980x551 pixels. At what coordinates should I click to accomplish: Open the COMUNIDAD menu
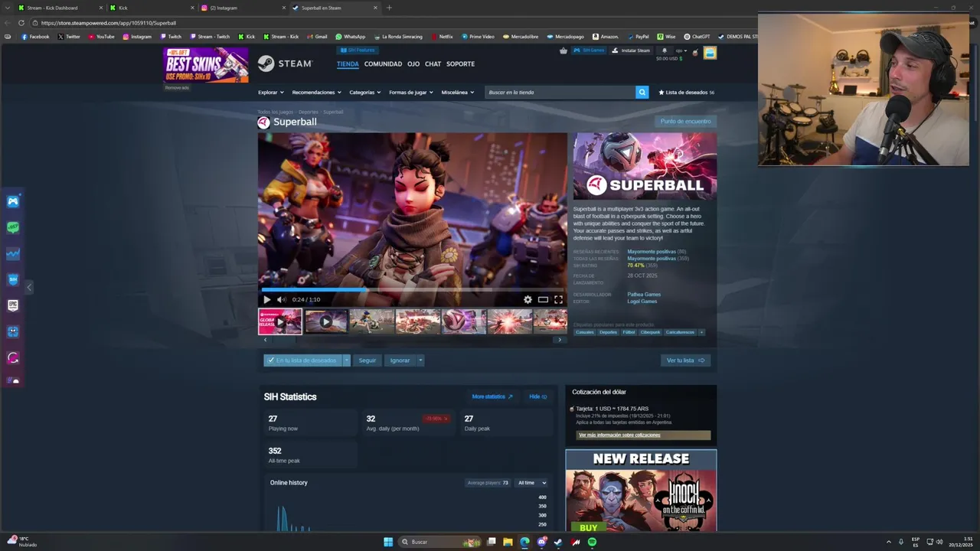tap(383, 64)
